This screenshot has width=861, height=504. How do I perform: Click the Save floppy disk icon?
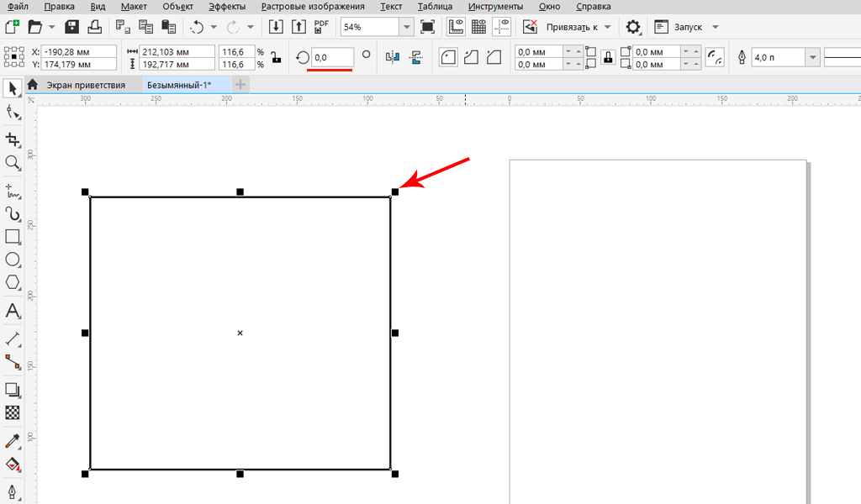[x=72, y=27]
